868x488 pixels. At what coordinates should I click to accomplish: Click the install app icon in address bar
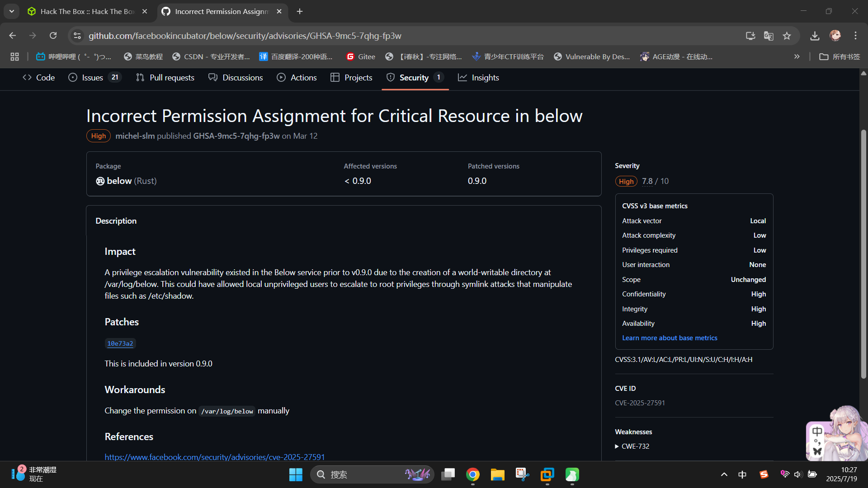[x=750, y=36]
